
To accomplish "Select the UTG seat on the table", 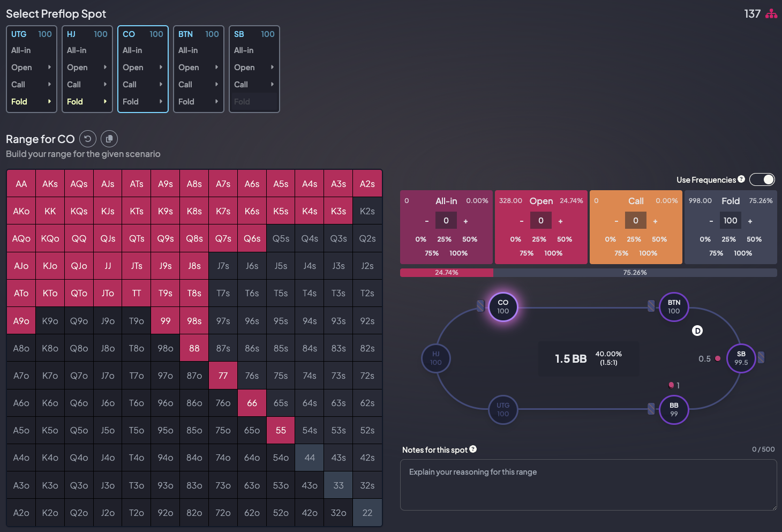I will coord(503,410).
